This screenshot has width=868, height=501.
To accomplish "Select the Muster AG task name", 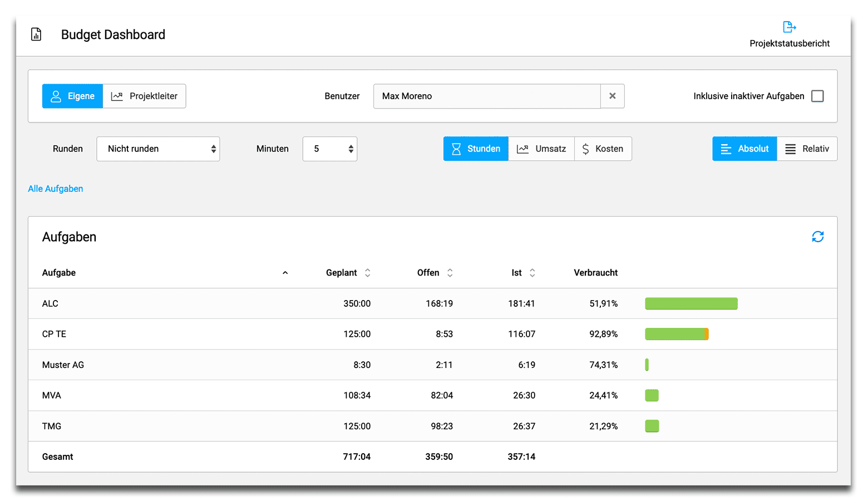I will point(63,365).
